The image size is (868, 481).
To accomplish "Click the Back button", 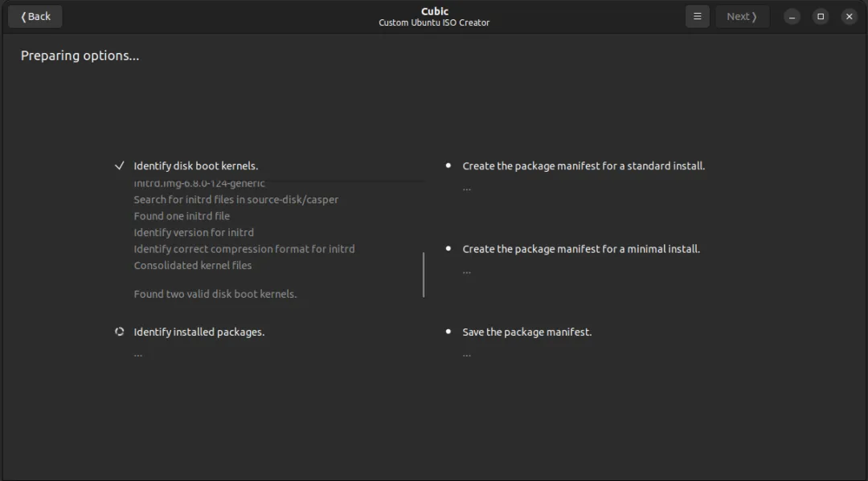I will (35, 17).
